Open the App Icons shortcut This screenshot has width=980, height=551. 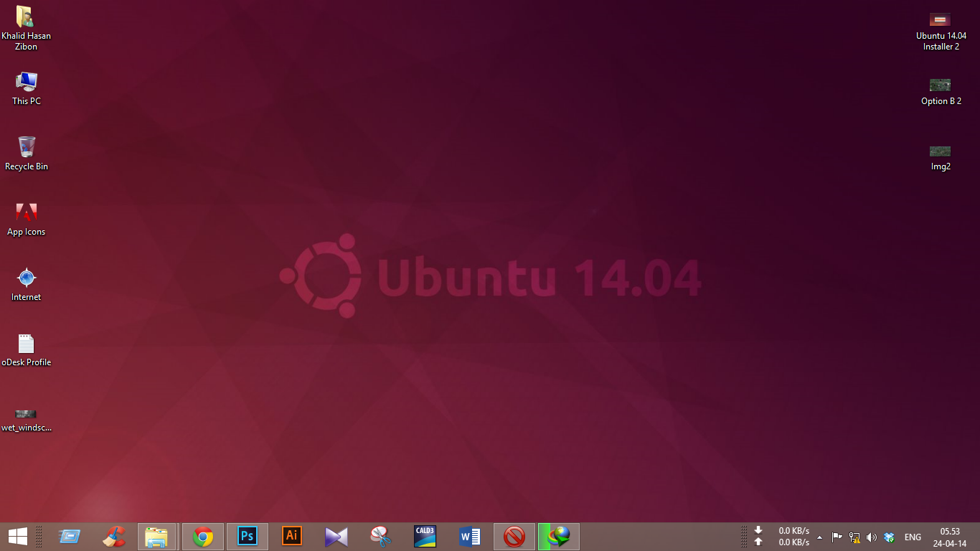(26, 213)
